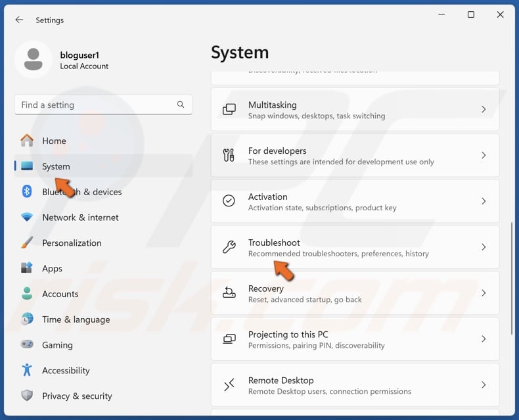The width and height of the screenshot is (519, 420).
Task: Click the Accessibility figure icon
Action: [27, 370]
